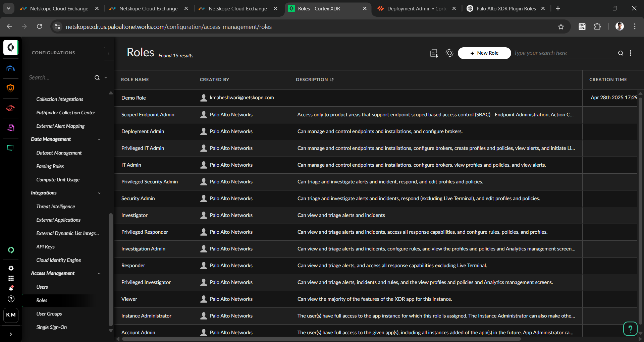Bookmark this page with the star icon

coord(561,27)
